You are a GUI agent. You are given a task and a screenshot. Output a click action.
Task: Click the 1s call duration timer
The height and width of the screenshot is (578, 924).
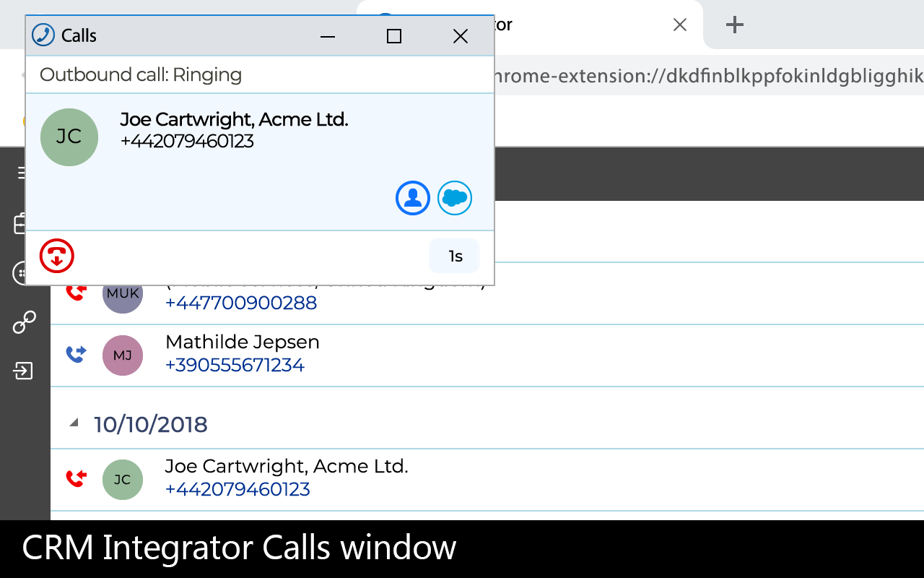pos(455,256)
